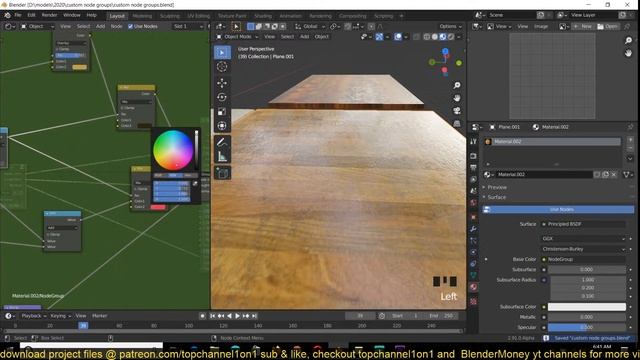Viewport: 640px width, 360px height.
Task: Click the blue Z axis on navigation gizmo
Action: tap(445, 51)
